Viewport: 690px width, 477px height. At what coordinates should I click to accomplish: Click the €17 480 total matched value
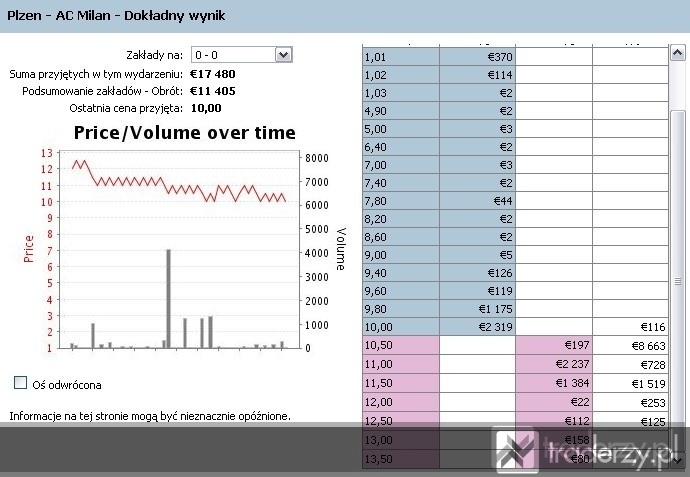213,74
